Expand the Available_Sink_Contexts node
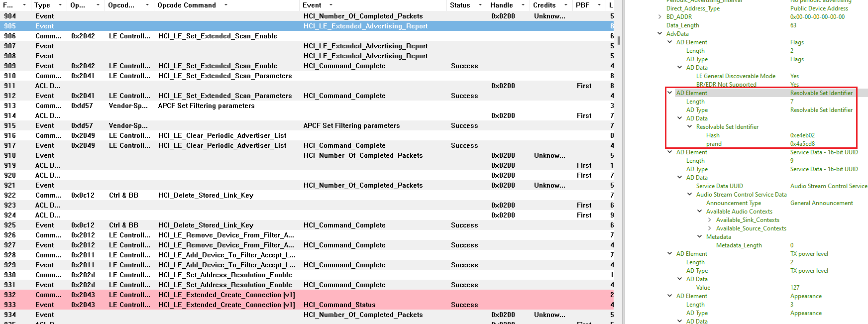Viewport: 868px width, 324px height. tap(710, 220)
